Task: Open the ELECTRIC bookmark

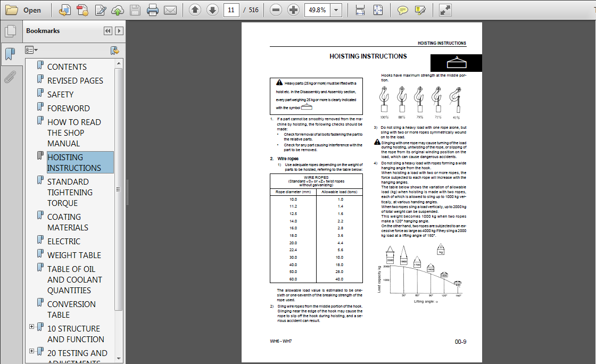Action: (64, 241)
